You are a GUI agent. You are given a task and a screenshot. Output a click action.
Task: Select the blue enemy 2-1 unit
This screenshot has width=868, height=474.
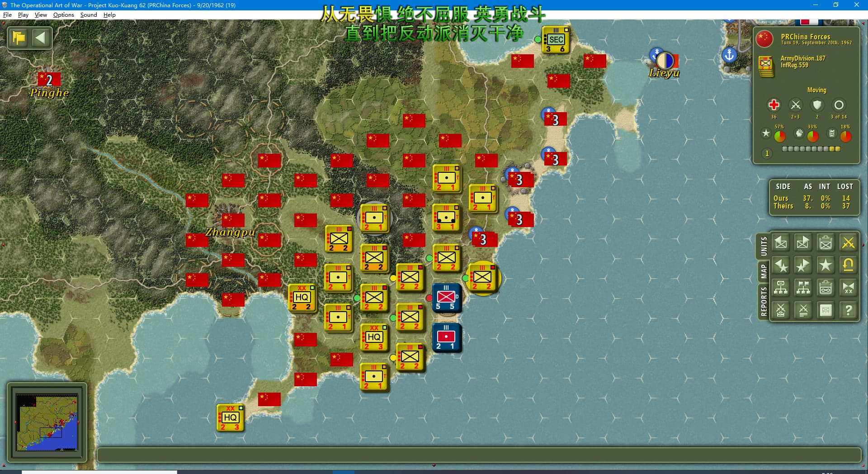coord(446,337)
